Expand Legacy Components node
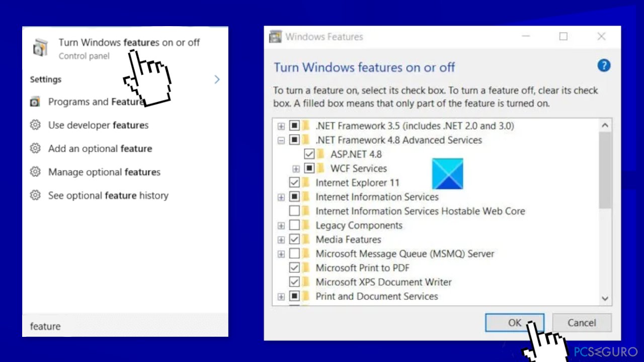Screen dimensions: 644x362 281,226
